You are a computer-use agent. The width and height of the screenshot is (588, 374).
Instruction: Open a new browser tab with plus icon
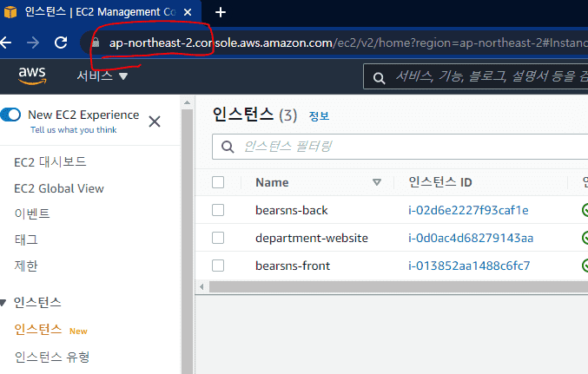[221, 12]
